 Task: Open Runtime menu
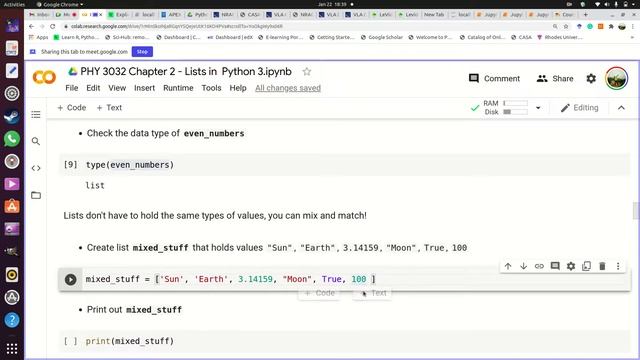pos(178,88)
